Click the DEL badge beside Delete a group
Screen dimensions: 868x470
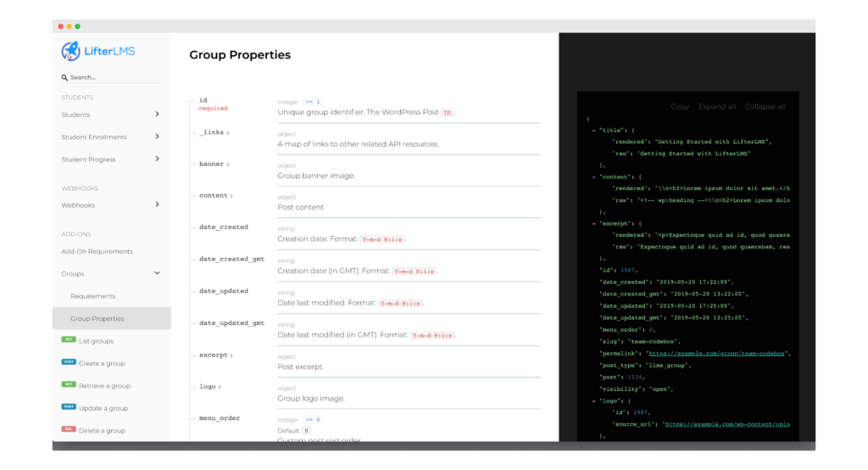click(69, 429)
